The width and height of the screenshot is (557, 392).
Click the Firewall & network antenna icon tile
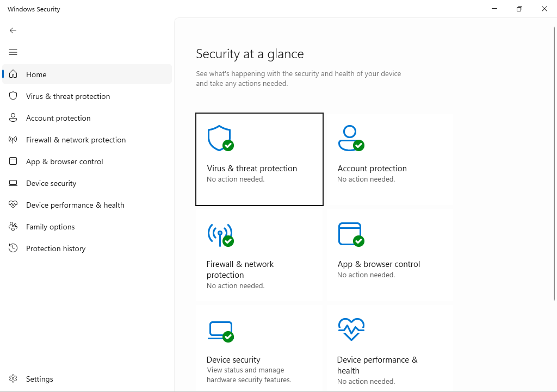220,234
